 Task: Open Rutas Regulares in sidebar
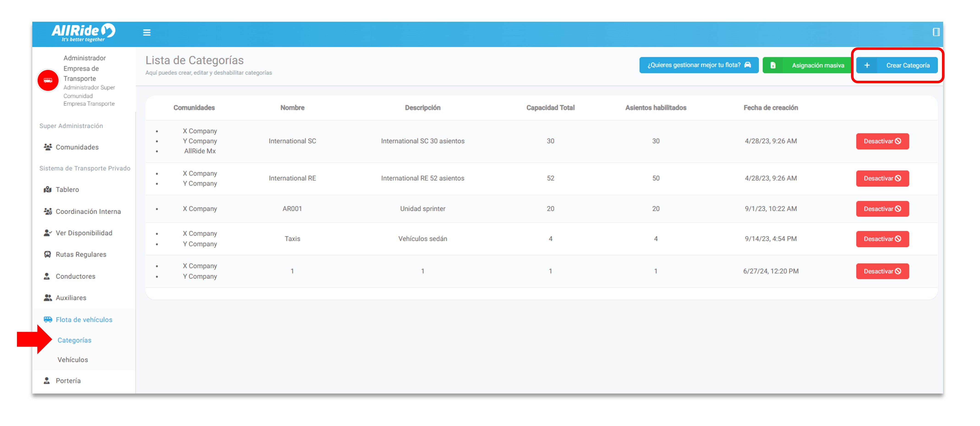(81, 255)
